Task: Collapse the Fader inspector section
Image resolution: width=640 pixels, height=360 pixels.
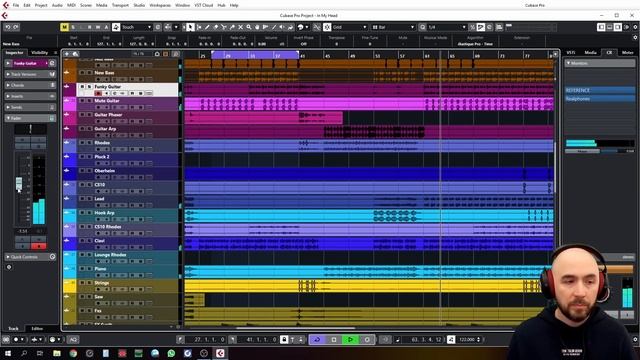Action: click(30, 118)
